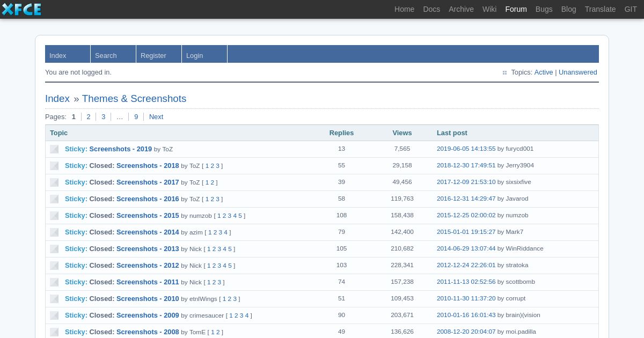Click the Index breadcrumb link
The width and height of the screenshot is (644, 338).
[x=57, y=99]
